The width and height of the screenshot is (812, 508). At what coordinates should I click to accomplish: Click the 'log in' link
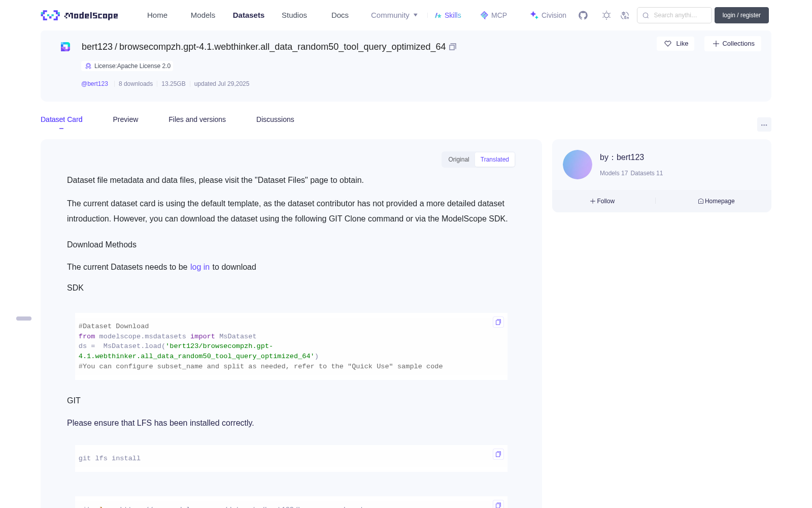click(x=200, y=267)
